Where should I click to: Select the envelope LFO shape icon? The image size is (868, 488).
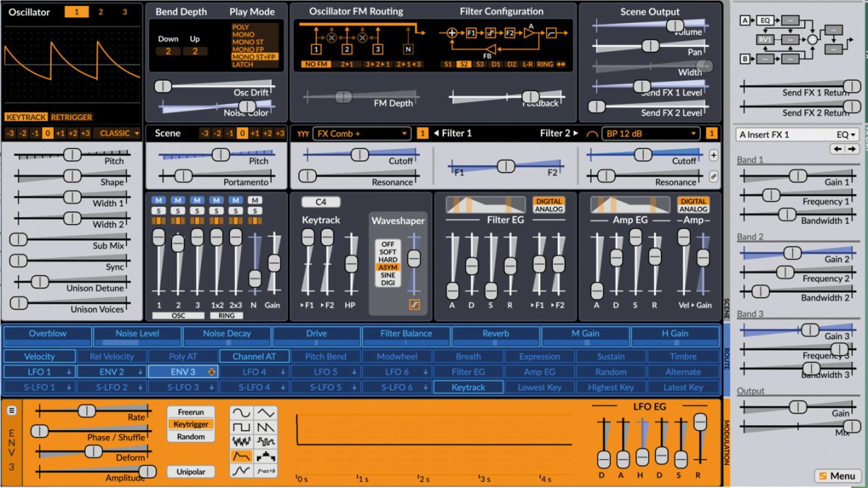click(241, 456)
